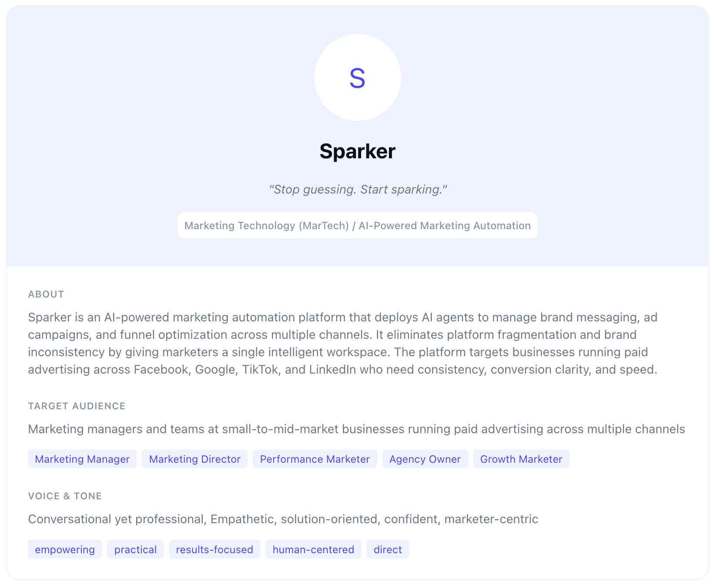Click the Sparker avatar with letter S
This screenshot has height=588, width=717.
point(357,77)
